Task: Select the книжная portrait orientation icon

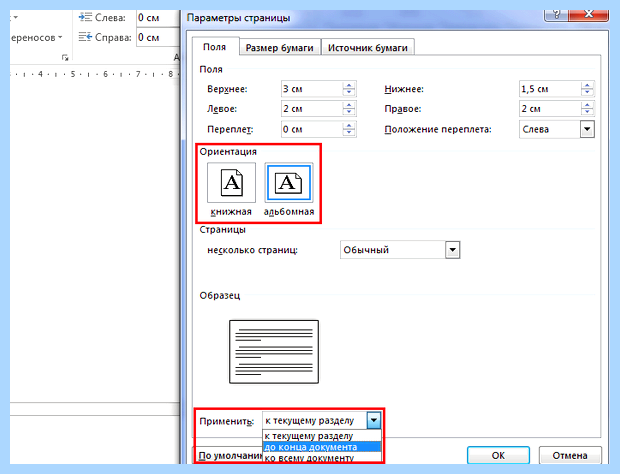Action: point(231,183)
